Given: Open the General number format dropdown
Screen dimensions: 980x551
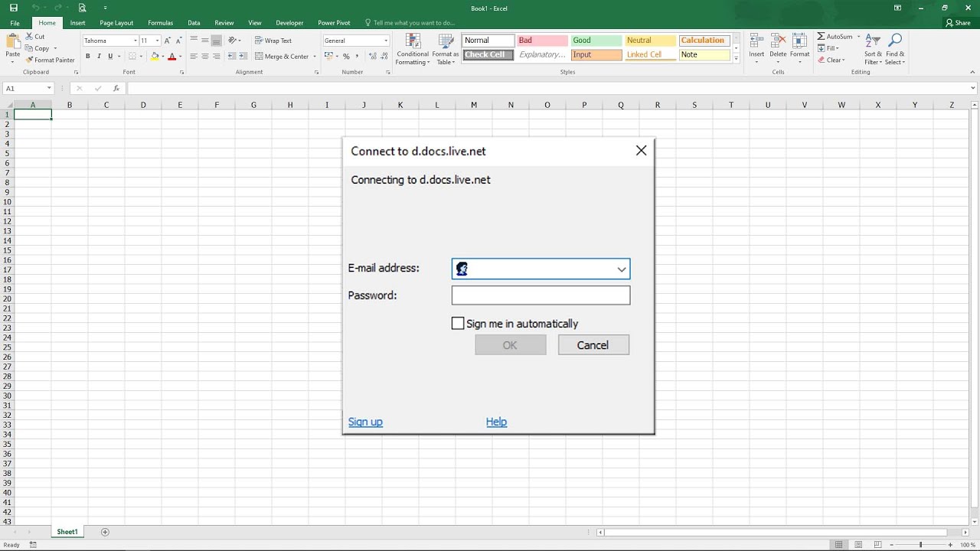Looking at the screenshot, I should tap(386, 41).
